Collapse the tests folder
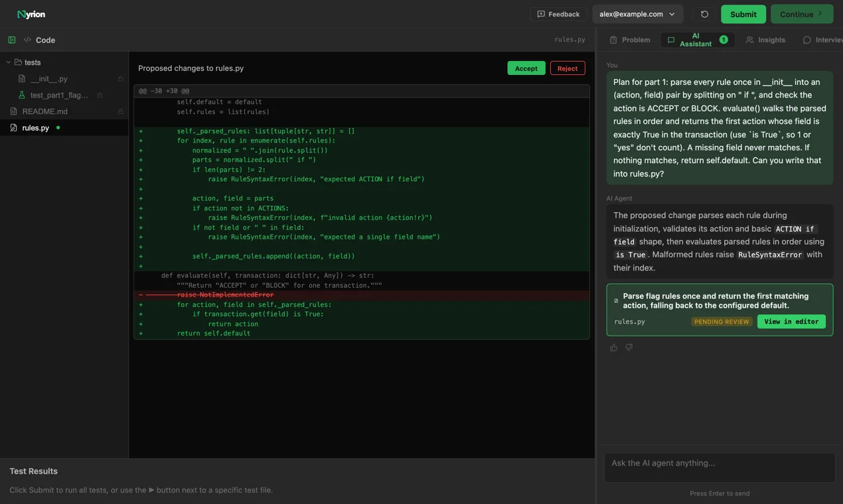Viewport: 843px width, 504px height. pos(9,62)
